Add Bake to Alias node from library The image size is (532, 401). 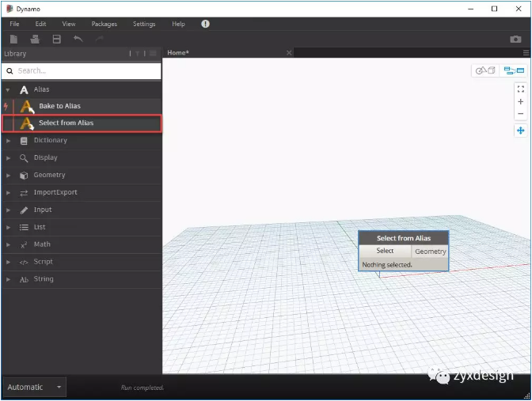click(82, 106)
